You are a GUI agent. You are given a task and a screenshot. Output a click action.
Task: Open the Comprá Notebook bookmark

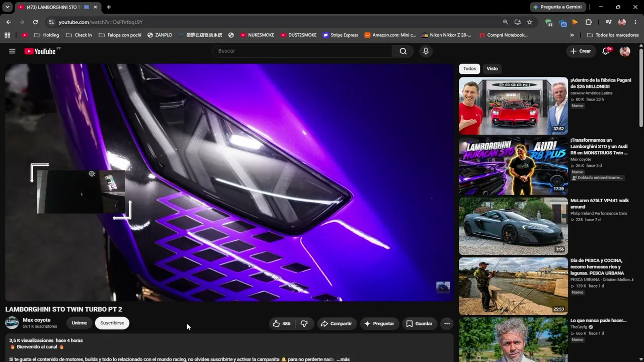[x=503, y=35]
